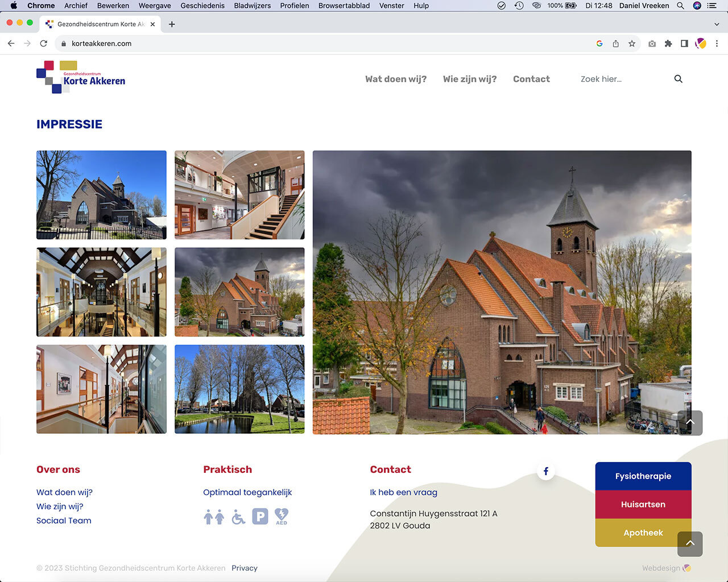This screenshot has height=582, width=728.
Task: Select the Gezondheidscentrum Korte Akkeren tab
Action: (100, 24)
